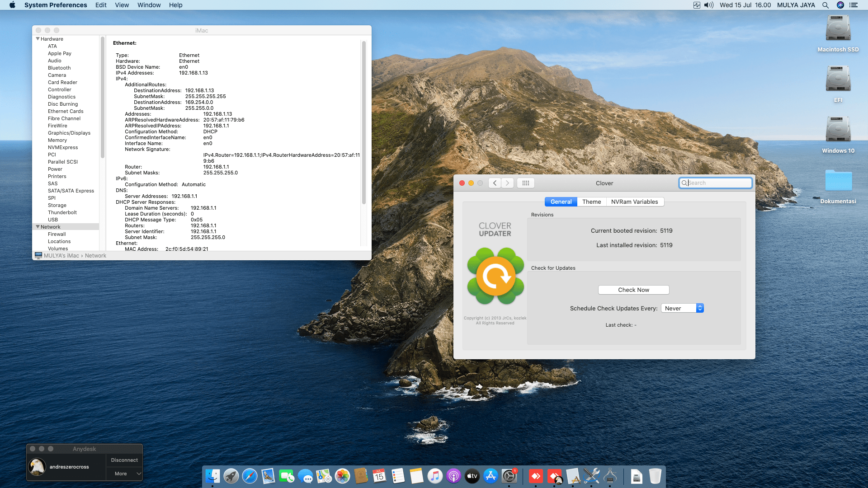Click System Preferences dock icon with badge

pos(509,476)
